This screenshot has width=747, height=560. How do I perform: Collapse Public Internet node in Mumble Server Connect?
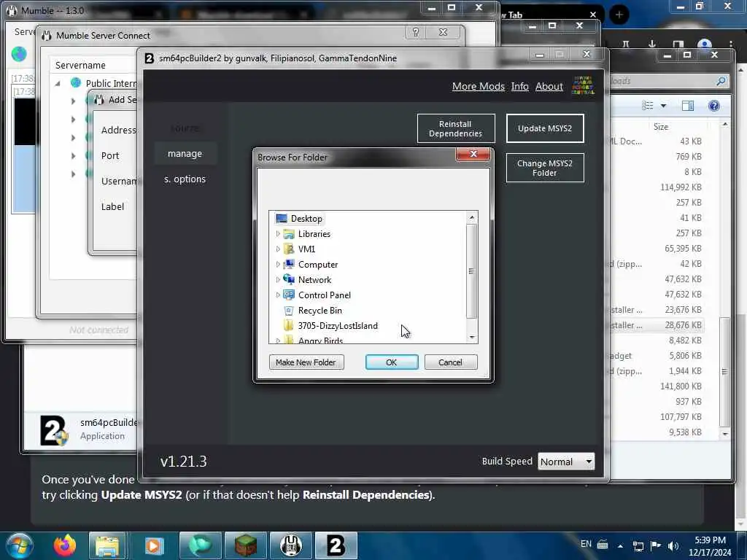[58, 83]
